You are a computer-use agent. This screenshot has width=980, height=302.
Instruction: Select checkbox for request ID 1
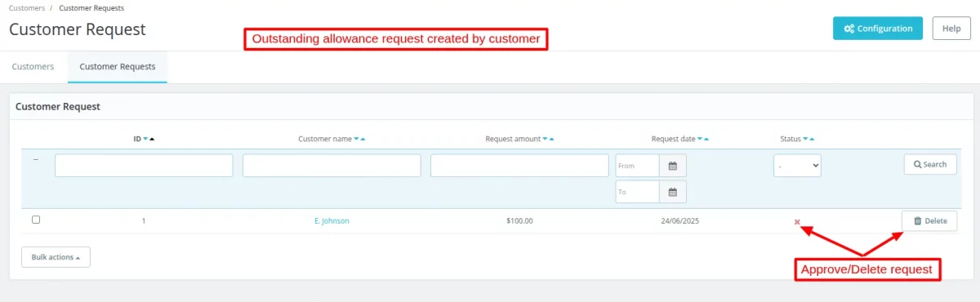pyautogui.click(x=36, y=220)
